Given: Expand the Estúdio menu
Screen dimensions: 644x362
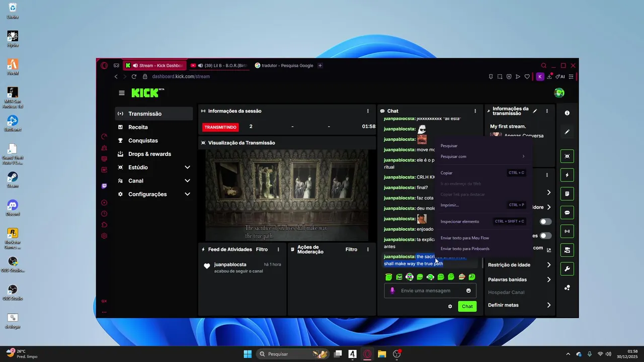Looking at the screenshot, I should 154,167.
